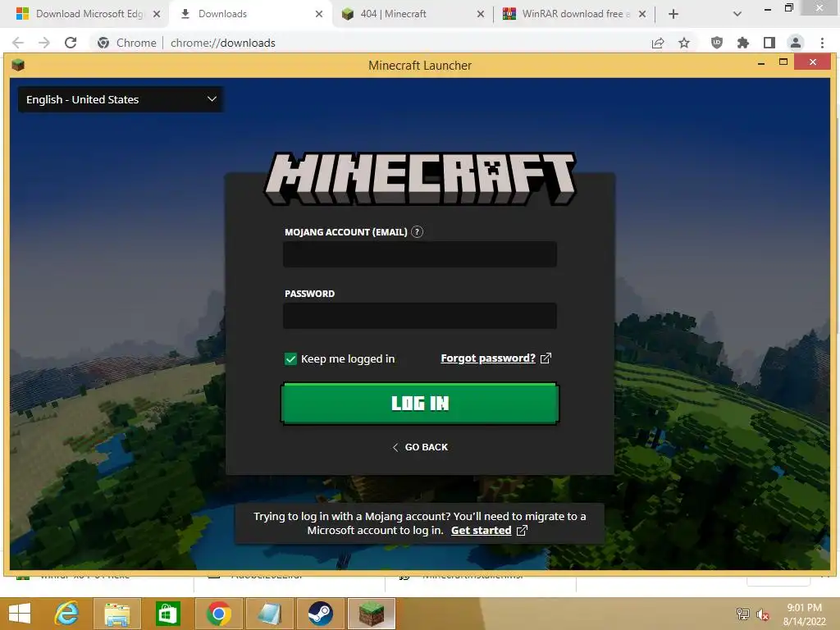Open the Forgot password? link
Image resolution: width=840 pixels, height=630 pixels.
[x=488, y=358]
